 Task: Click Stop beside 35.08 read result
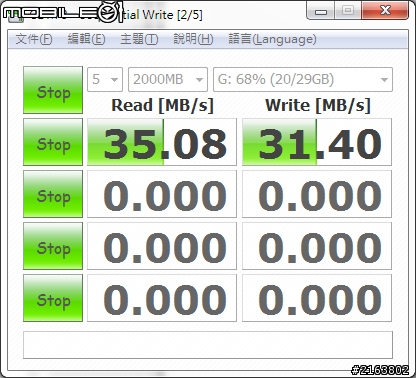point(53,142)
